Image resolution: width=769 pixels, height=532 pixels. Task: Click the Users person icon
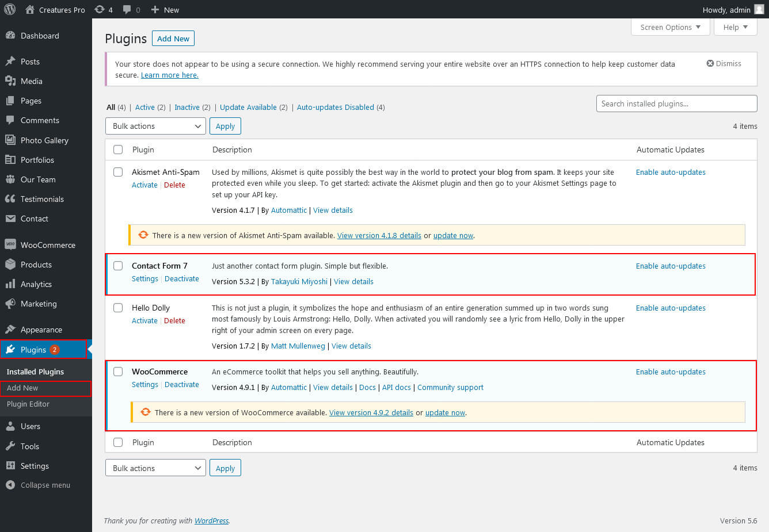point(10,426)
